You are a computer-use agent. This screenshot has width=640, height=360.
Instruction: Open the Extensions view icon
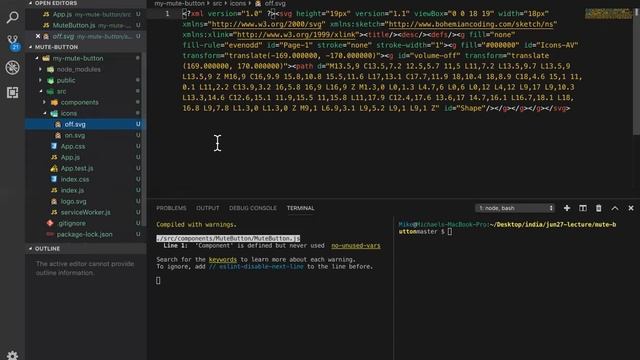click(x=12, y=93)
